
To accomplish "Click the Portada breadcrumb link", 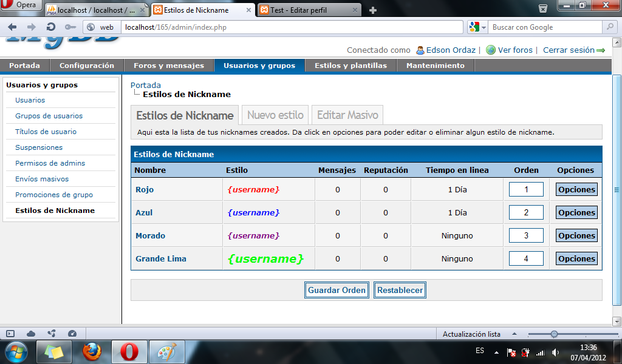I will [146, 85].
